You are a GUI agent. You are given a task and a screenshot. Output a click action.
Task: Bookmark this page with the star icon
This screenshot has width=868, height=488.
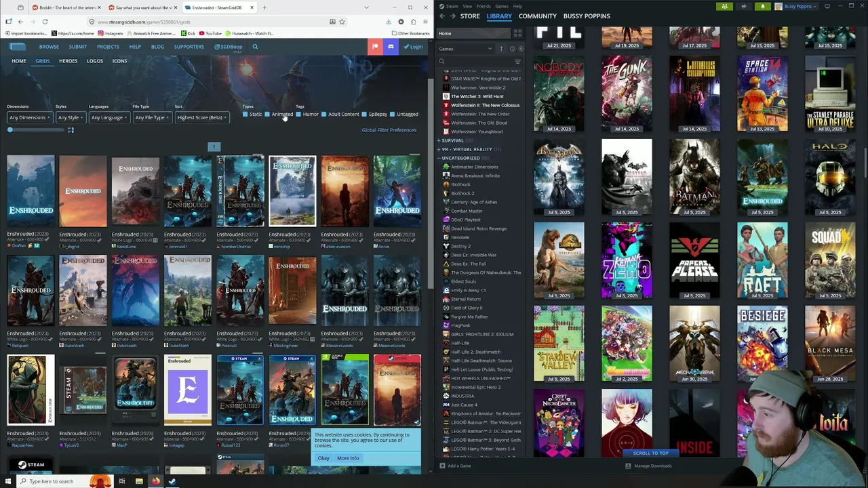pyautogui.click(x=342, y=22)
